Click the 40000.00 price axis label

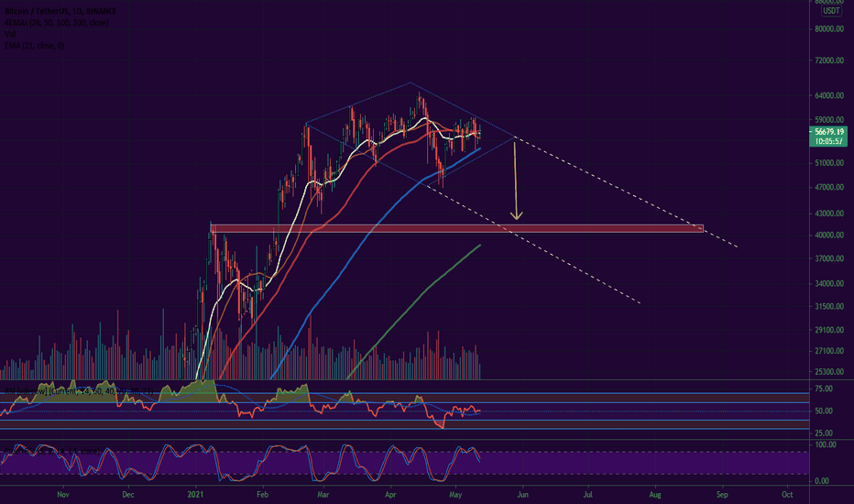[x=829, y=235]
